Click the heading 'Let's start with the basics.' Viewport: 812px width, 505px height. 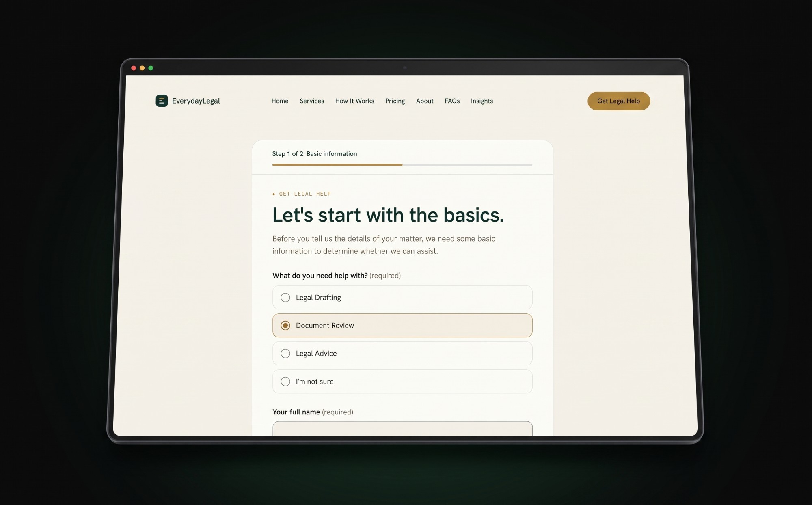click(388, 215)
